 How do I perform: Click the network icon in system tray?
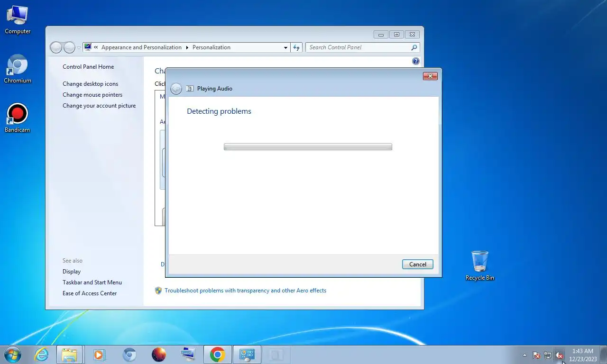click(x=548, y=355)
